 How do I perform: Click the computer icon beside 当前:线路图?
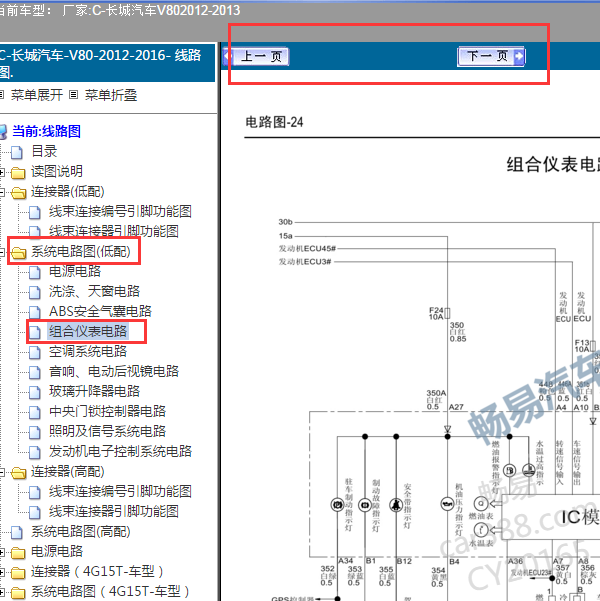pos(3,131)
